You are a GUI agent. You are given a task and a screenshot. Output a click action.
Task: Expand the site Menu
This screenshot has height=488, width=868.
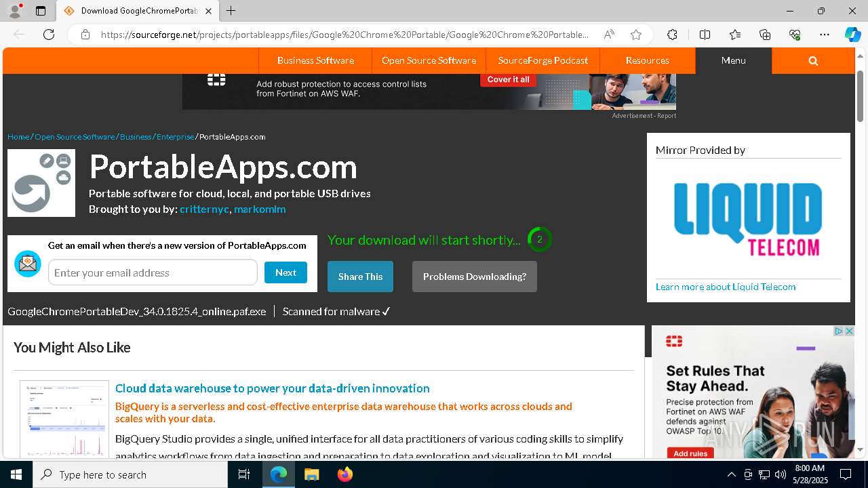[x=734, y=60]
